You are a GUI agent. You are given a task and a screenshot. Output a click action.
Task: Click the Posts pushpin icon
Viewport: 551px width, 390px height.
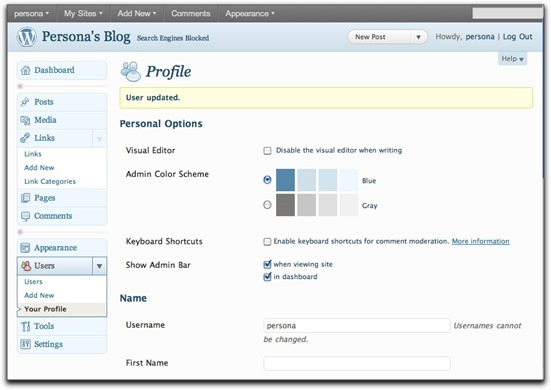[x=25, y=102]
